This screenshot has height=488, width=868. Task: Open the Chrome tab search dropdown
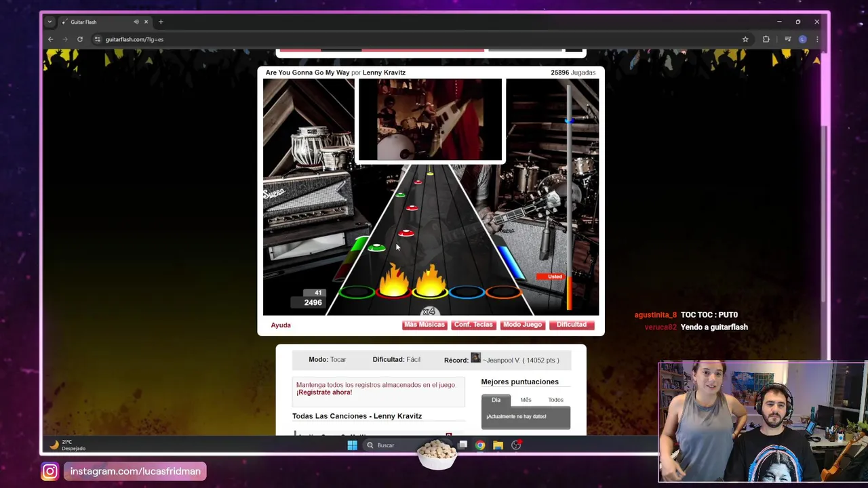[50, 22]
